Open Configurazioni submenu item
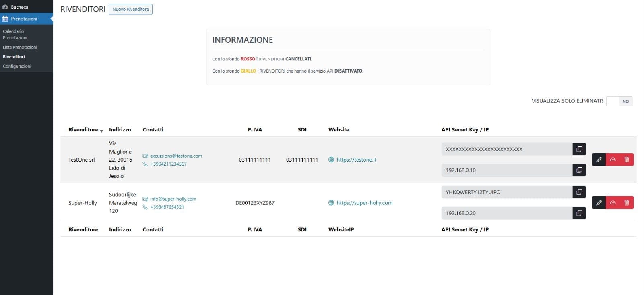The height and width of the screenshot is (295, 644). (17, 66)
